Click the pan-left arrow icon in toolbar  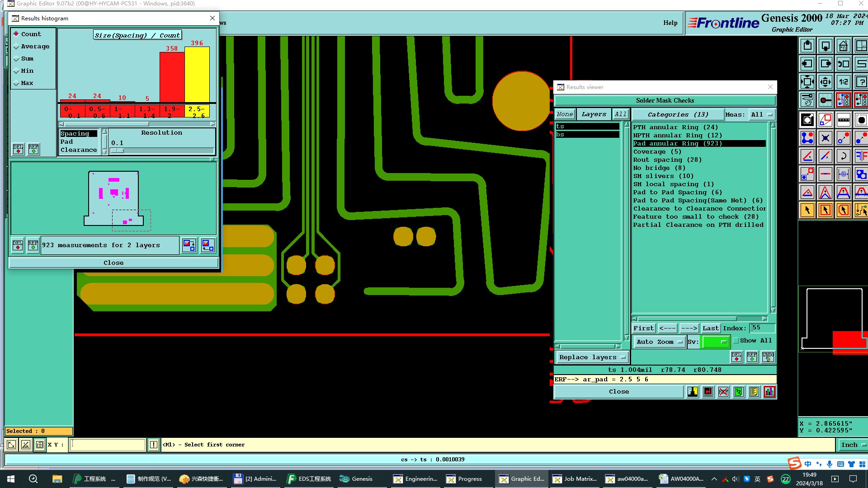click(807, 64)
